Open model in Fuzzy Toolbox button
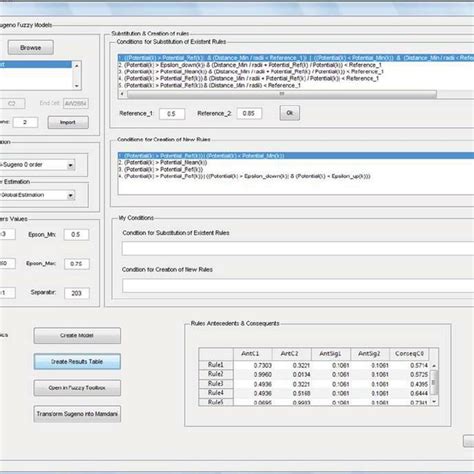Image resolution: width=474 pixels, height=474 pixels. click(77, 388)
